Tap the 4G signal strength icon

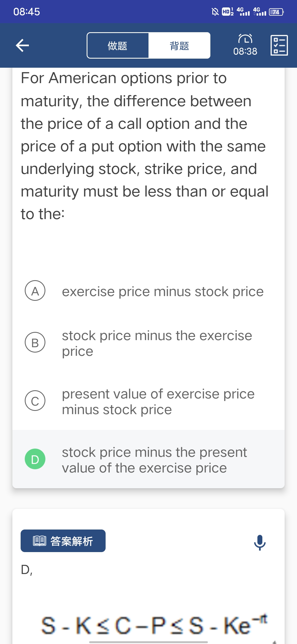coord(243,12)
